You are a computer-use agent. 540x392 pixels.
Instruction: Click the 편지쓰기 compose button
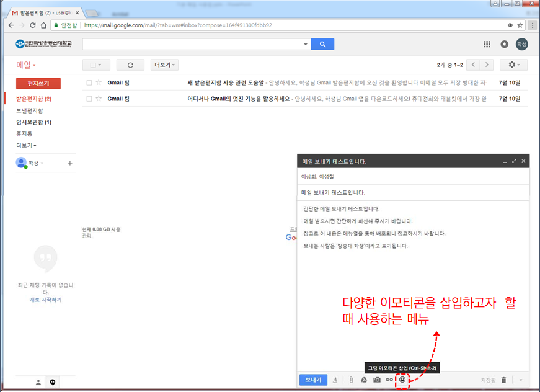(38, 83)
